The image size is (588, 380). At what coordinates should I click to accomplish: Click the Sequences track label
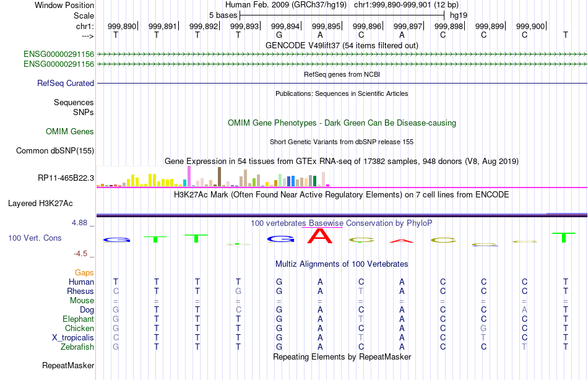[x=74, y=102]
